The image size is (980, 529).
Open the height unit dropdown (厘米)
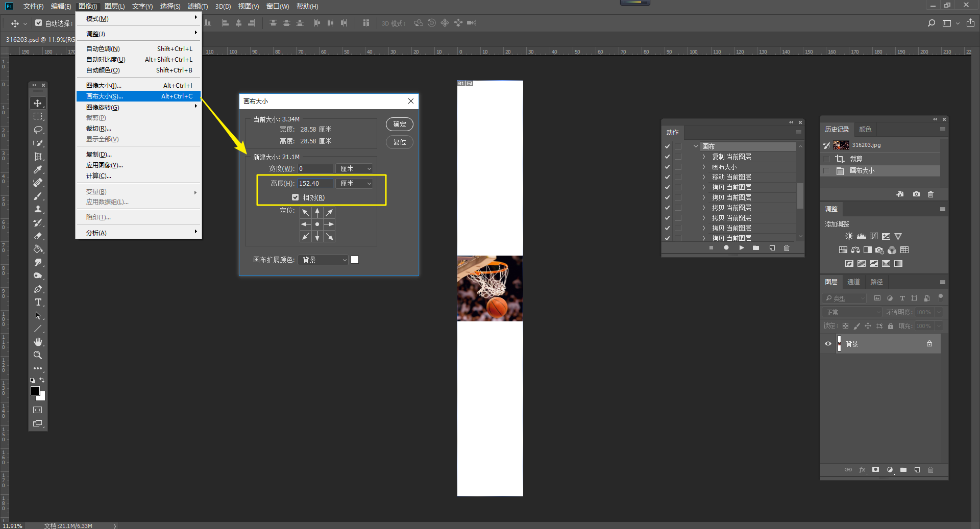pos(355,184)
